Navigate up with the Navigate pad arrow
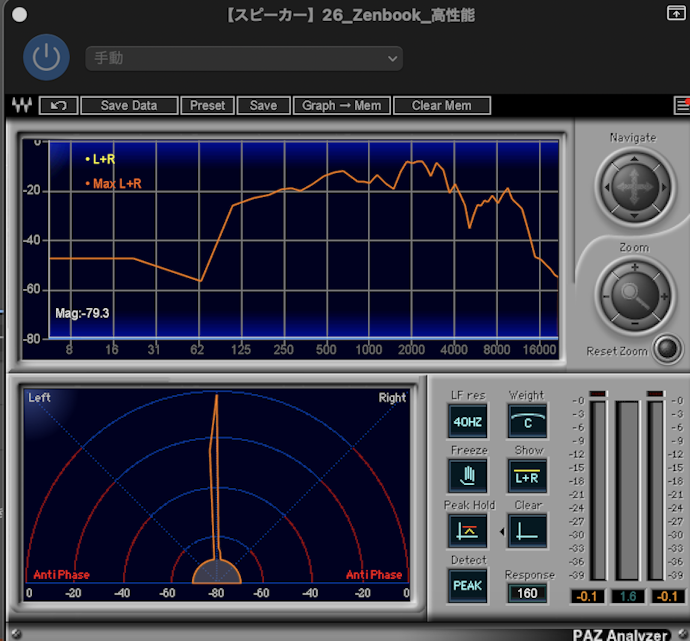 click(634, 159)
